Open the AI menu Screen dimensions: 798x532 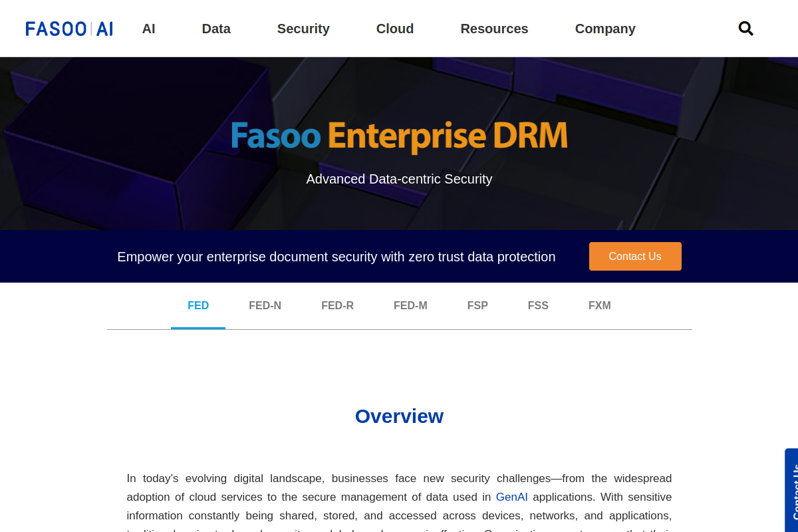point(148,29)
